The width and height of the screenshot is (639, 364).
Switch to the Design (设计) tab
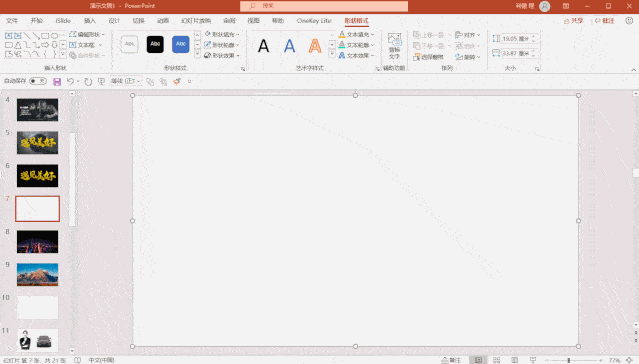(114, 20)
